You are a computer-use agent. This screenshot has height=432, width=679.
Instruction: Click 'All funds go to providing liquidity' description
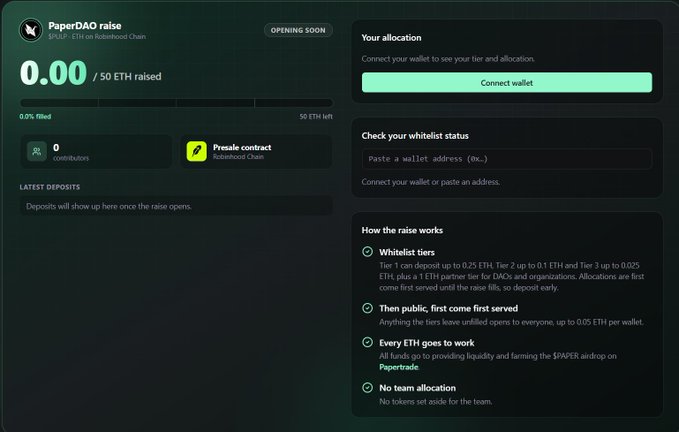[x=498, y=361]
